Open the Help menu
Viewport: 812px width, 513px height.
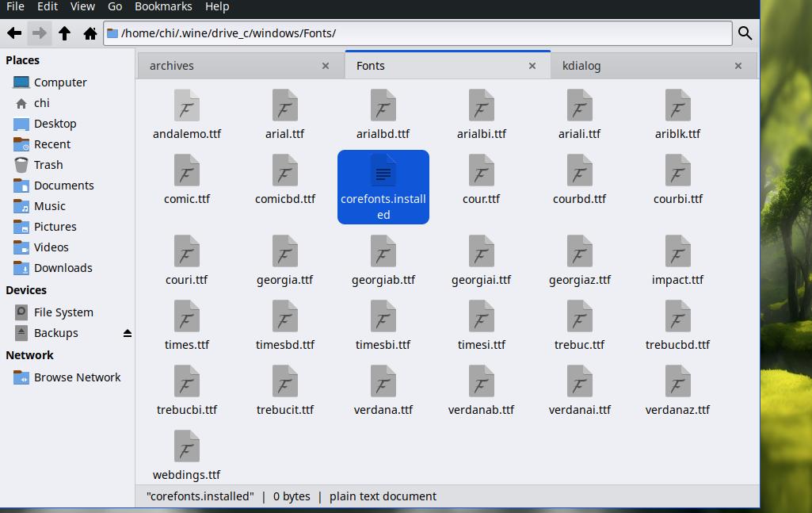click(217, 6)
